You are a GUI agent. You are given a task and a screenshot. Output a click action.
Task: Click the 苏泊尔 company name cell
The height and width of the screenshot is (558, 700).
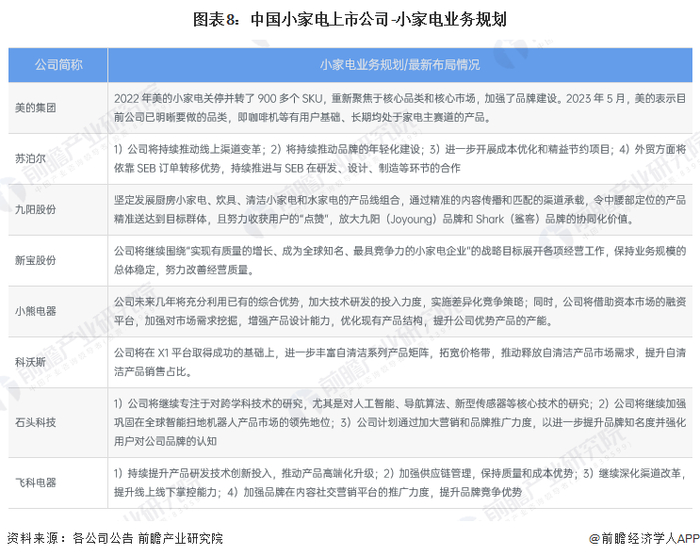[x=30, y=158]
